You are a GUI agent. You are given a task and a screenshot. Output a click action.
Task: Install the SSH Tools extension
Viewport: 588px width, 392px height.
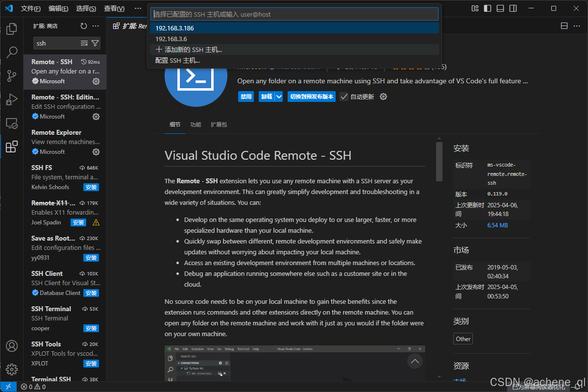[x=91, y=364]
